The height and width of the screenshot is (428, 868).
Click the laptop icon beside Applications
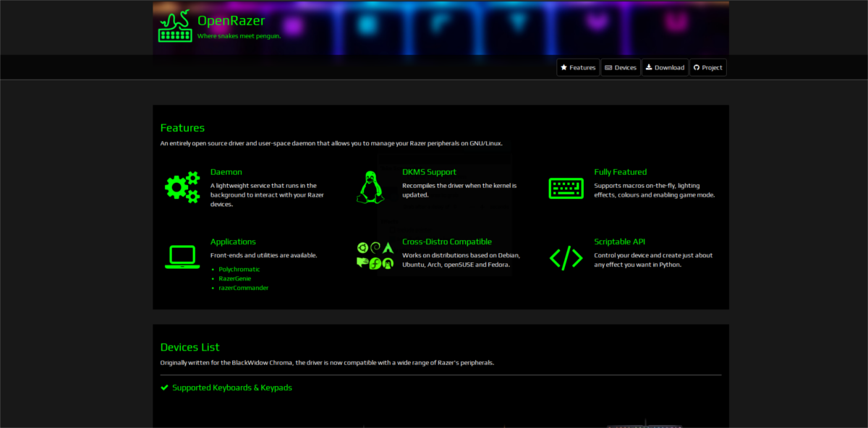pos(182,257)
